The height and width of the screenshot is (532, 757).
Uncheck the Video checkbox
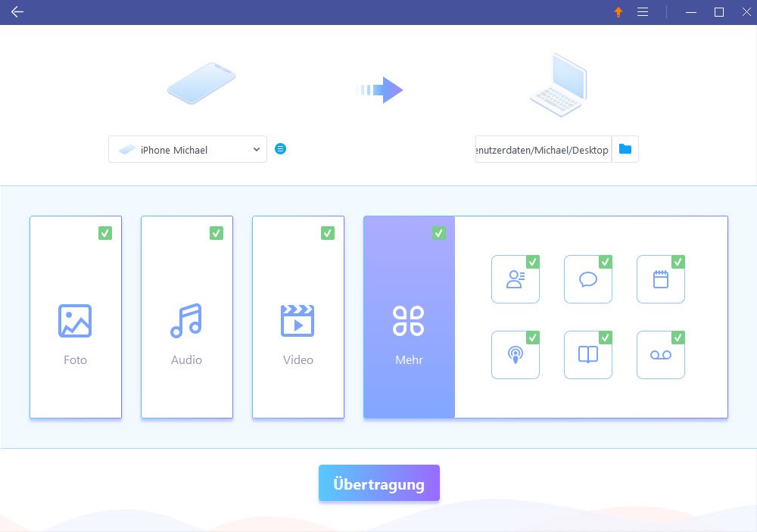pos(328,233)
